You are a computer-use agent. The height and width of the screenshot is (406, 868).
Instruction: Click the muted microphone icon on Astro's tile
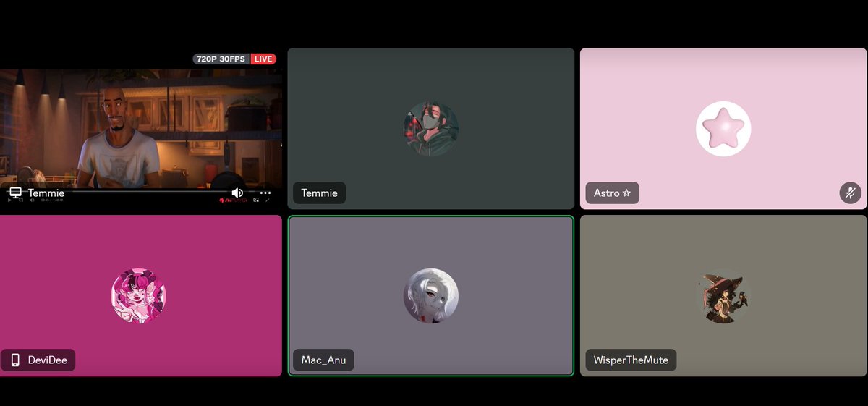coord(850,193)
